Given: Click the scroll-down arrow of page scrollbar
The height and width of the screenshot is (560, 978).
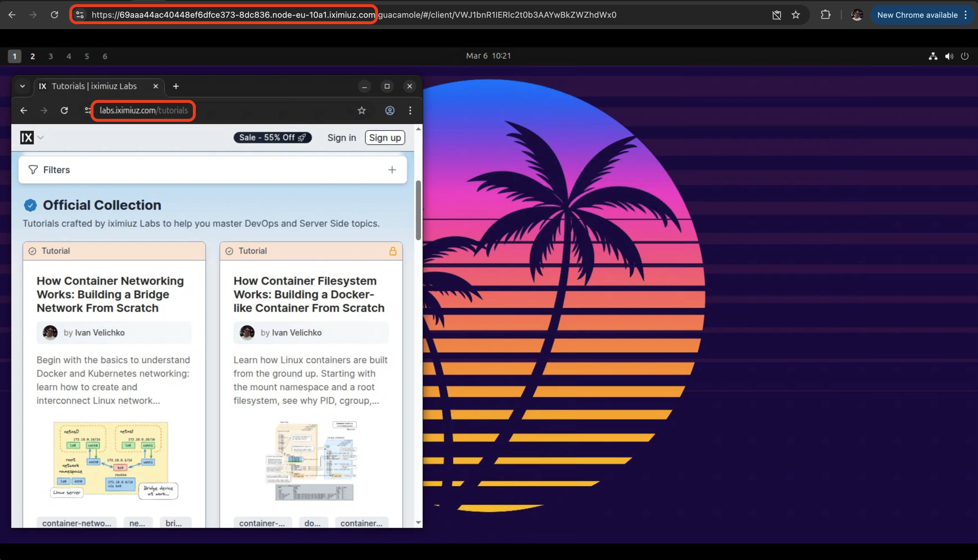Looking at the screenshot, I should (418, 522).
